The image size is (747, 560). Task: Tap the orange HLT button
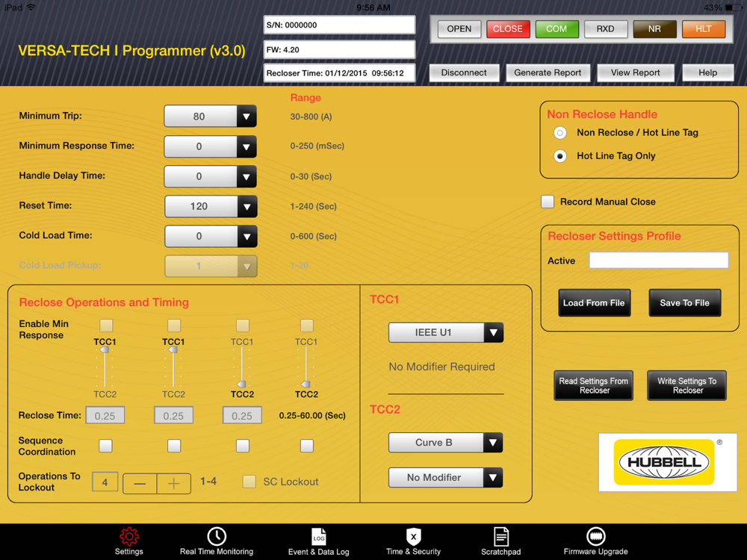coord(703,29)
